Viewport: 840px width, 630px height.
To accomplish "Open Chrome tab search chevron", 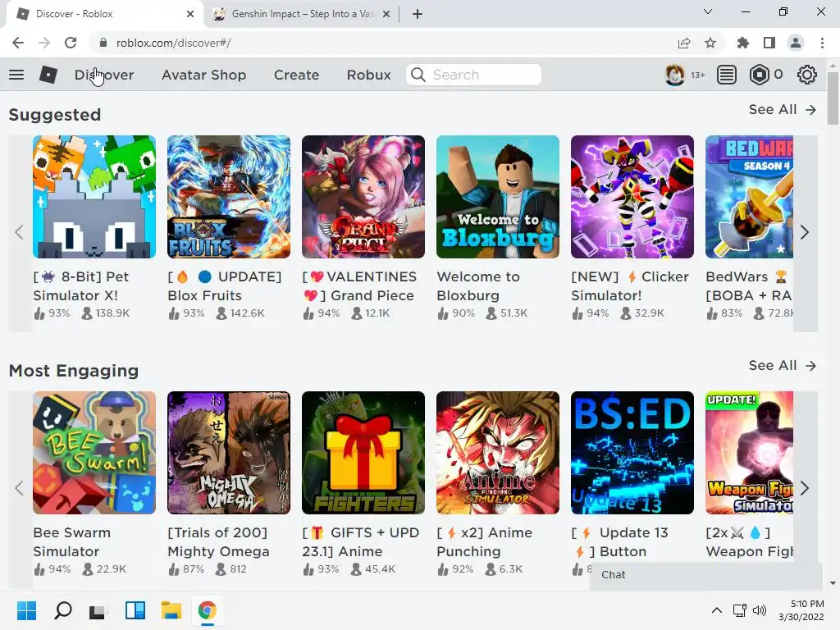I will [x=707, y=11].
